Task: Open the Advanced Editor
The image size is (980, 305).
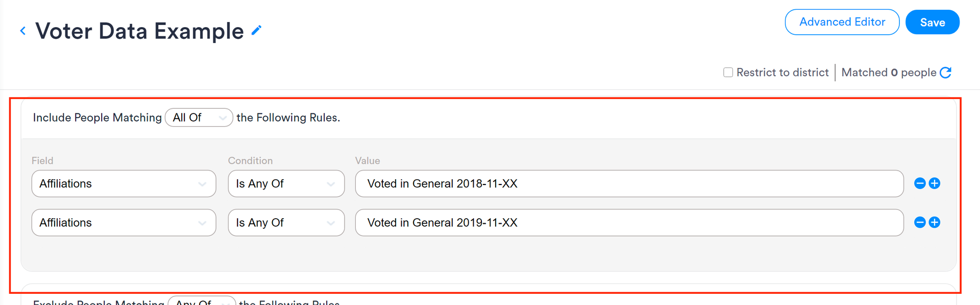Action: (842, 22)
